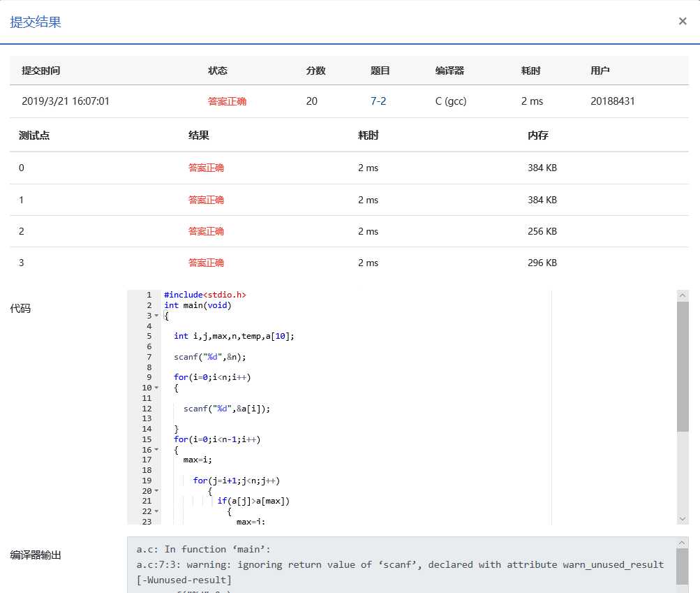Click the overall status 答案正确

click(x=228, y=101)
